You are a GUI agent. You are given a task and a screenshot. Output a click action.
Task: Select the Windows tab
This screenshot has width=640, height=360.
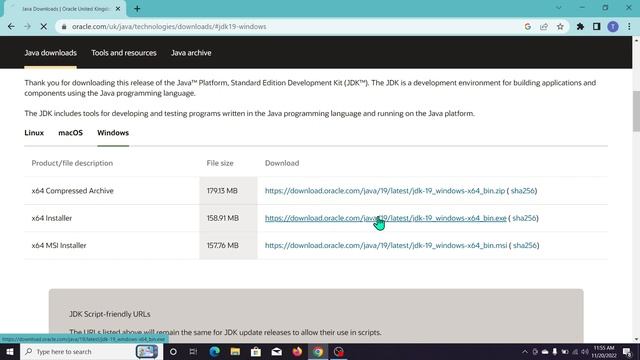tap(113, 133)
